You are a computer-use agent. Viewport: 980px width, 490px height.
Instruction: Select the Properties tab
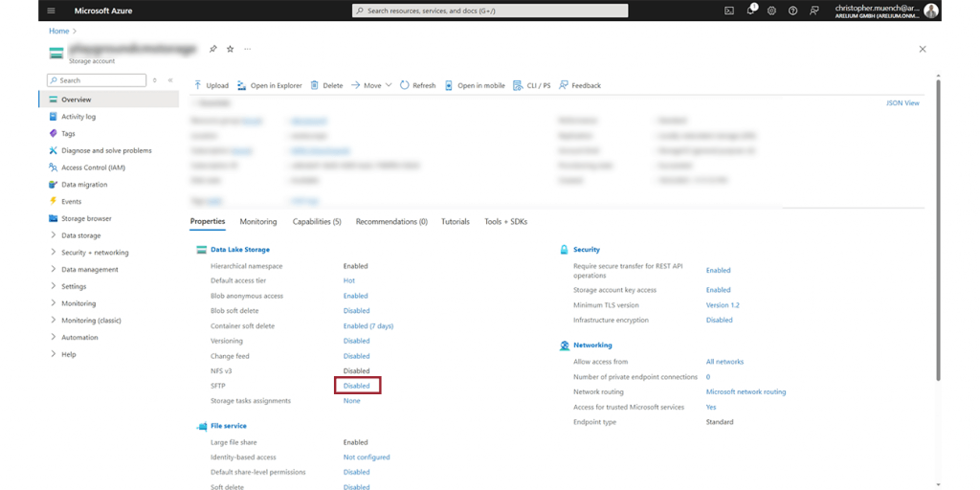pos(208,222)
